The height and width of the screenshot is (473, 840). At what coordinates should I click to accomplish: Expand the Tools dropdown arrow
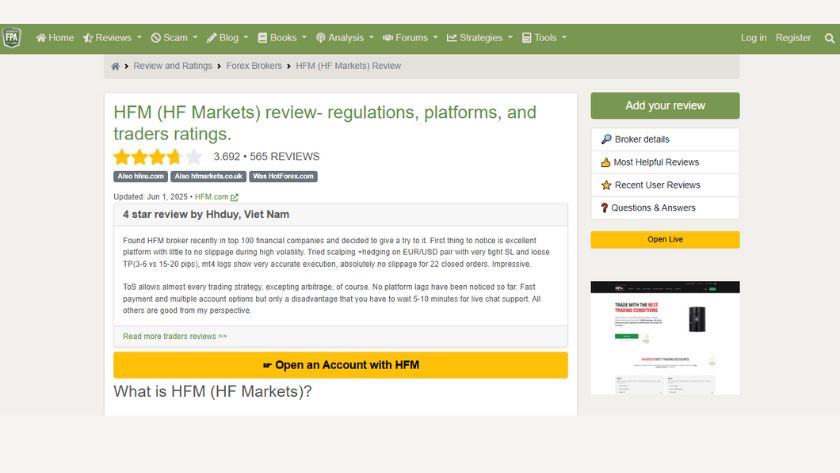pos(564,37)
